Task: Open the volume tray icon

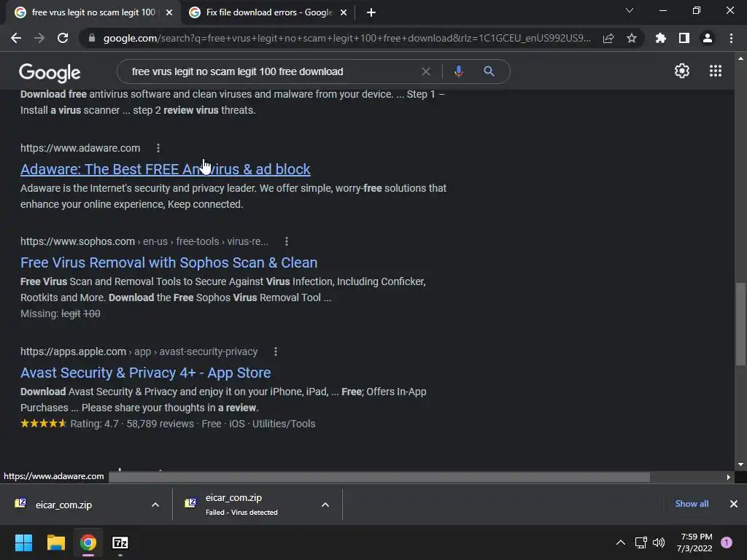Action: pos(659,542)
